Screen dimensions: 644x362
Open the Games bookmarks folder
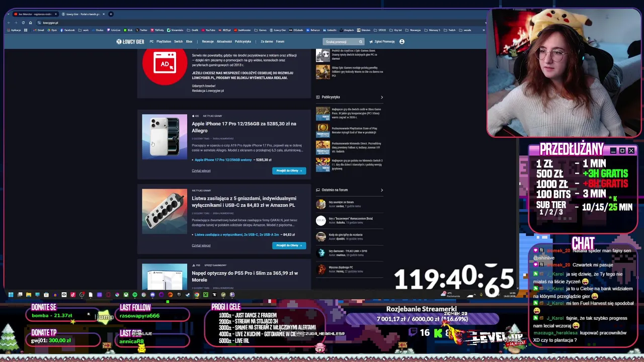[x=260, y=30]
